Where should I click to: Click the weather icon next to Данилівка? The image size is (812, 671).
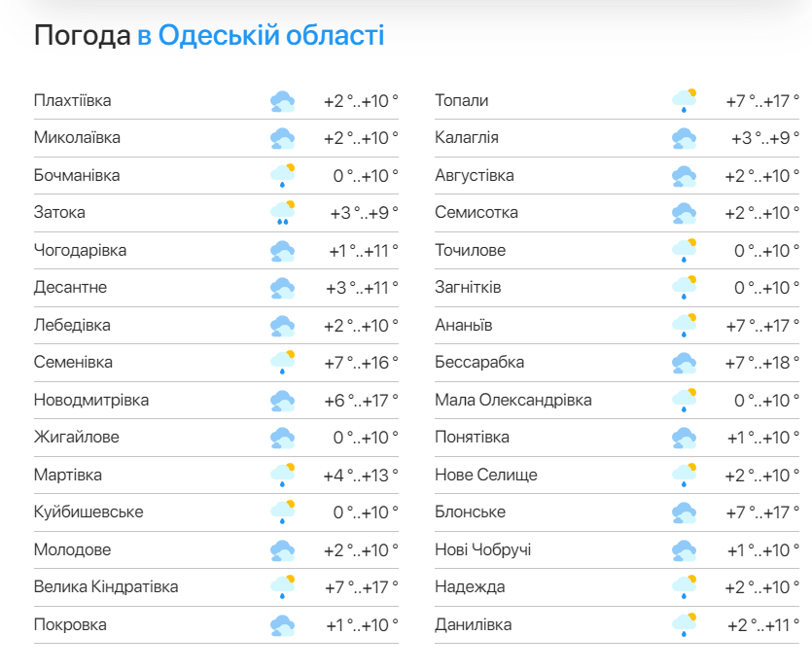click(x=684, y=624)
